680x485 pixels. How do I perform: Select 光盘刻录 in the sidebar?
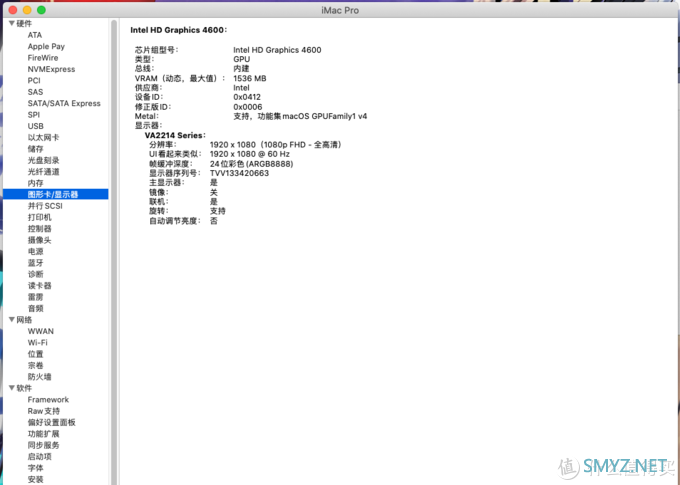(43, 161)
